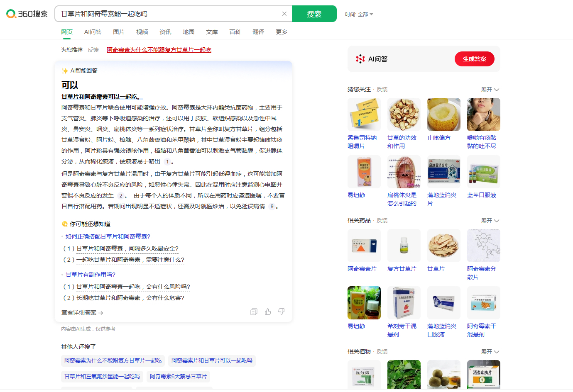Image resolution: width=573 pixels, height=392 pixels.
Task: Switch to the 视频 tab
Action: [x=142, y=32]
